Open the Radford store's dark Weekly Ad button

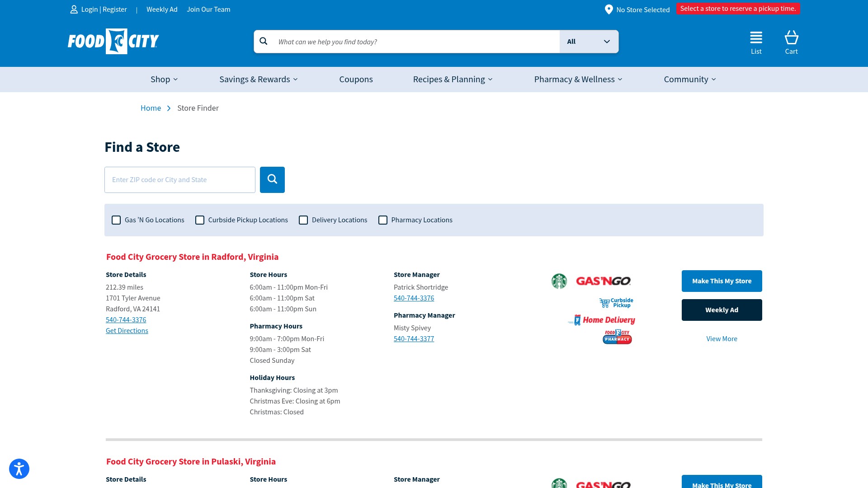tap(722, 310)
